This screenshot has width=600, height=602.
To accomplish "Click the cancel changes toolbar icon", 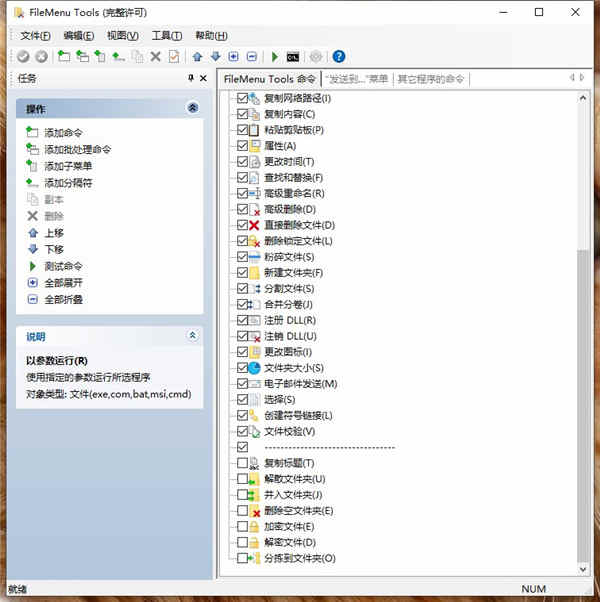I will pos(41,57).
